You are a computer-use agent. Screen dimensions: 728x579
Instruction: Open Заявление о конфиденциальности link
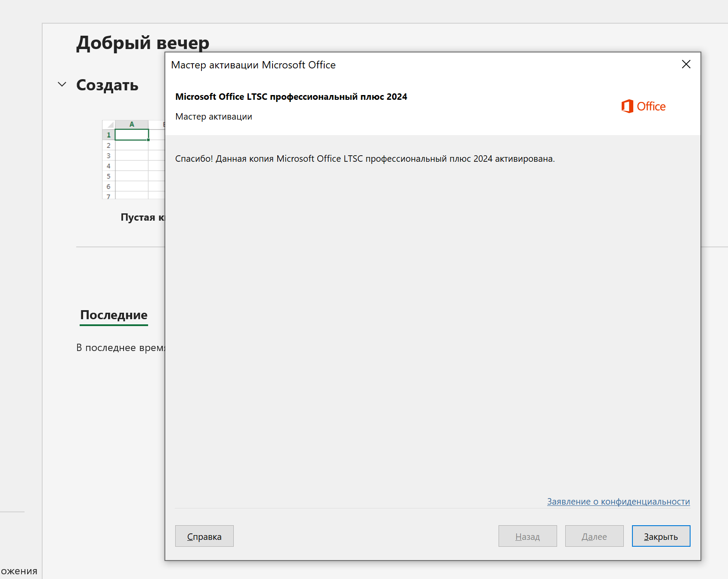[618, 502]
